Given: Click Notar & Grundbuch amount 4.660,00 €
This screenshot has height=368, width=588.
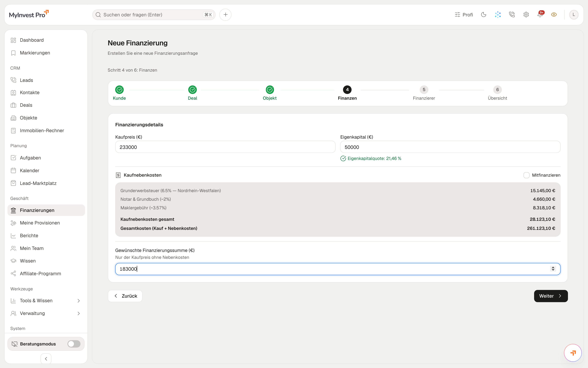Looking at the screenshot, I should (x=544, y=199).
